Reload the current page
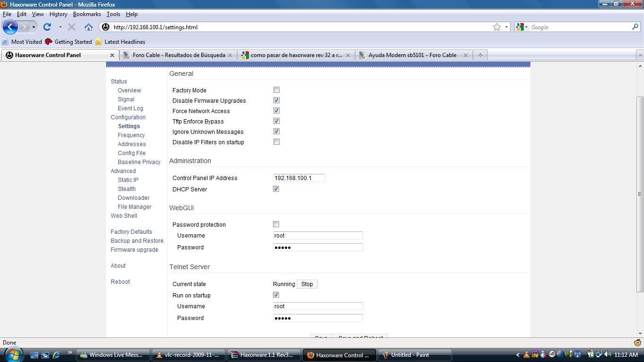Image resolution: width=644 pixels, height=362 pixels. pyautogui.click(x=47, y=27)
